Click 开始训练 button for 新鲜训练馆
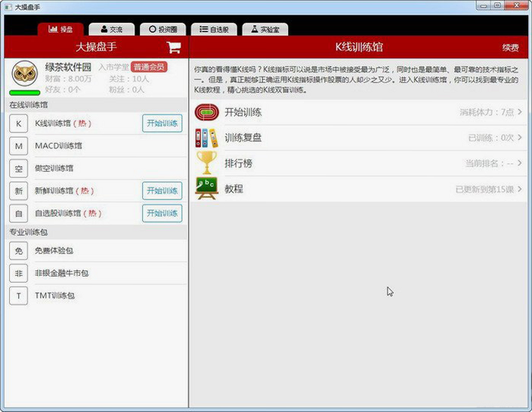 point(162,191)
